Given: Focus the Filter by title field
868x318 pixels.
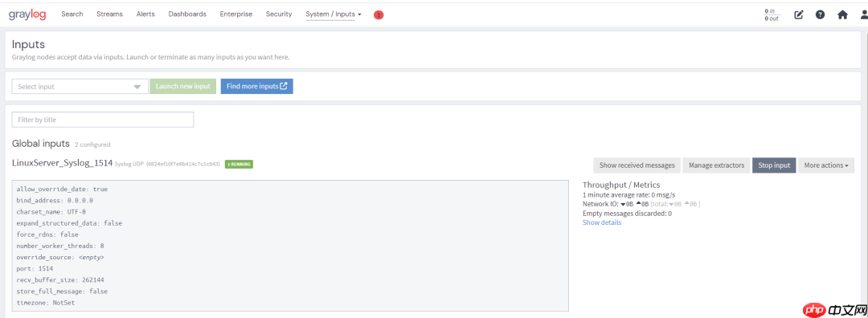Looking at the screenshot, I should (103, 120).
